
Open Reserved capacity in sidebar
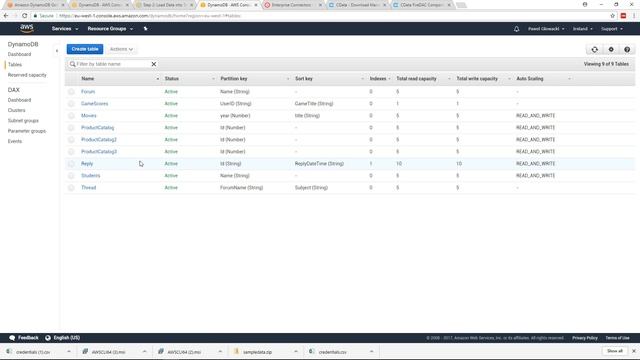(27, 75)
